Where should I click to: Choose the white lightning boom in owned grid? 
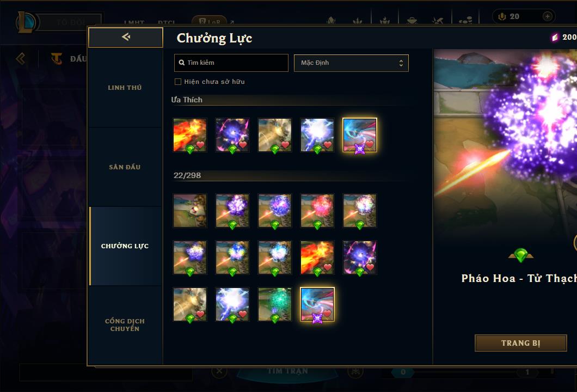tap(232, 304)
